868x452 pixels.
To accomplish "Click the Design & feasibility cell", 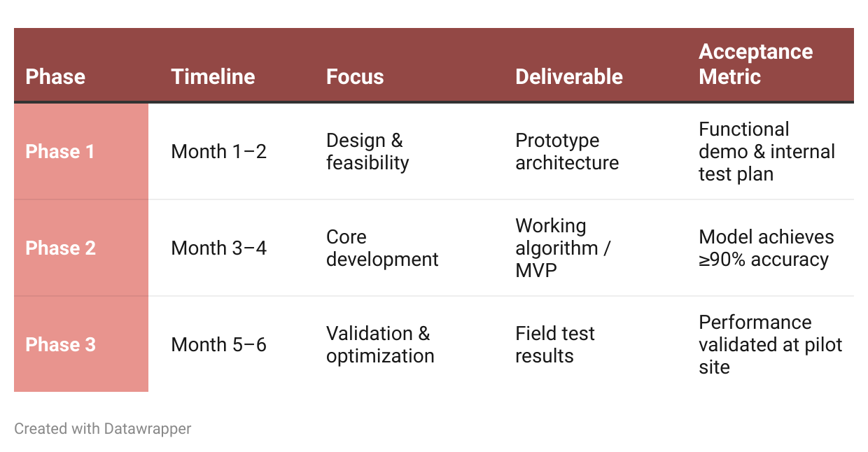I will [367, 152].
